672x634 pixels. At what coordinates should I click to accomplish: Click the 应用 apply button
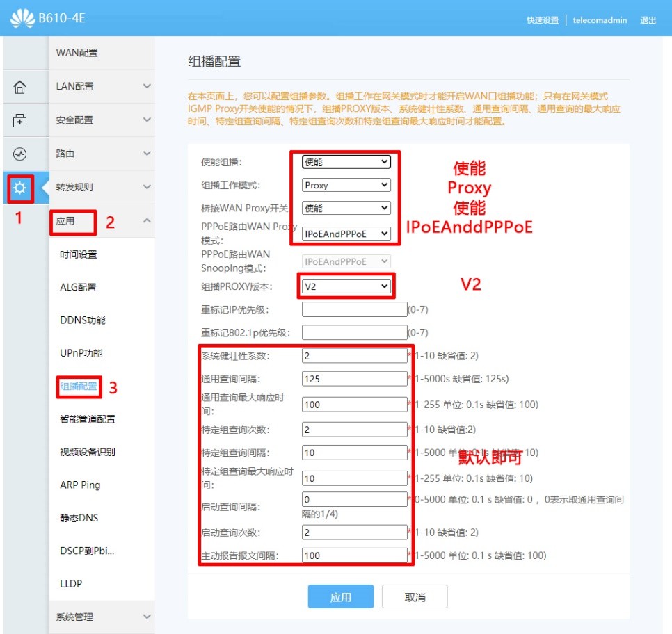[x=340, y=596]
